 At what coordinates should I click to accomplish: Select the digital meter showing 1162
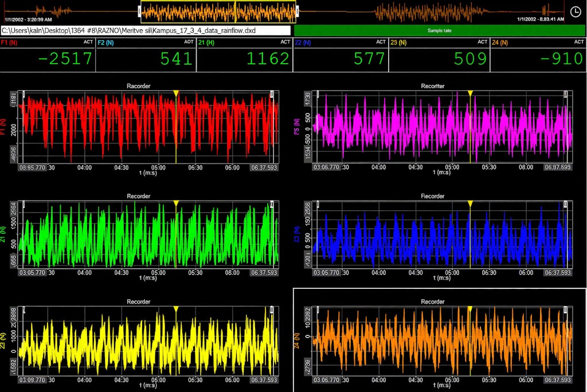[244, 54]
